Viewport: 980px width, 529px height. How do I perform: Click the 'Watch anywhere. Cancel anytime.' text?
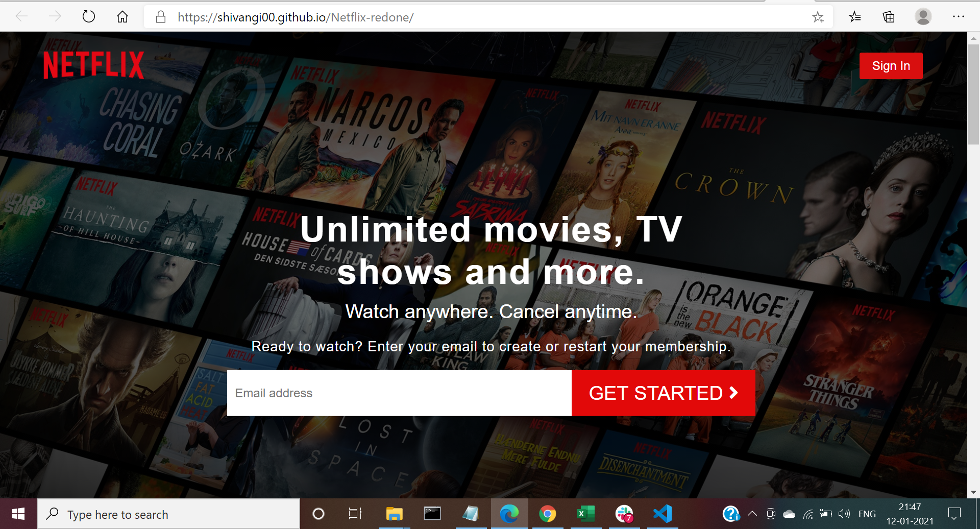pos(491,311)
